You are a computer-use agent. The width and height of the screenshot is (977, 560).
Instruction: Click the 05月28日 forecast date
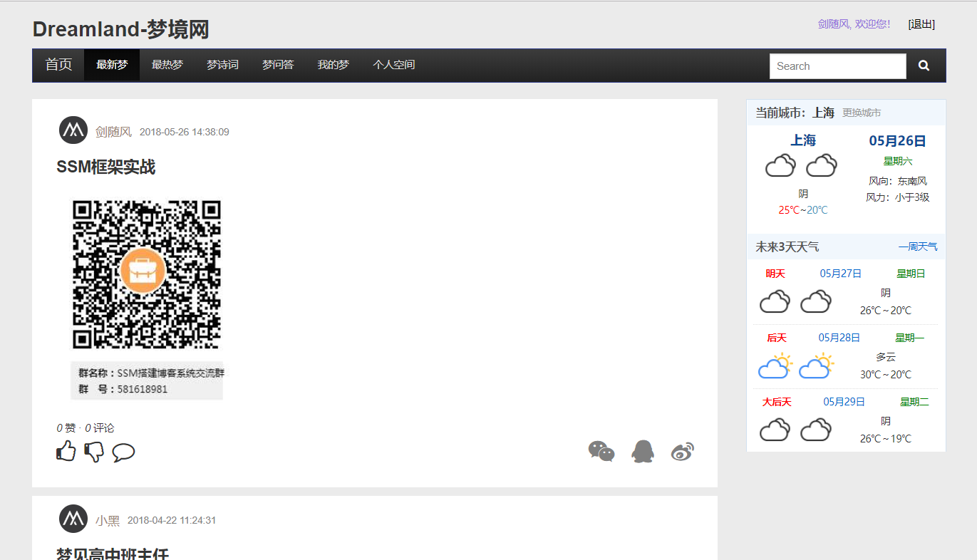click(x=839, y=338)
